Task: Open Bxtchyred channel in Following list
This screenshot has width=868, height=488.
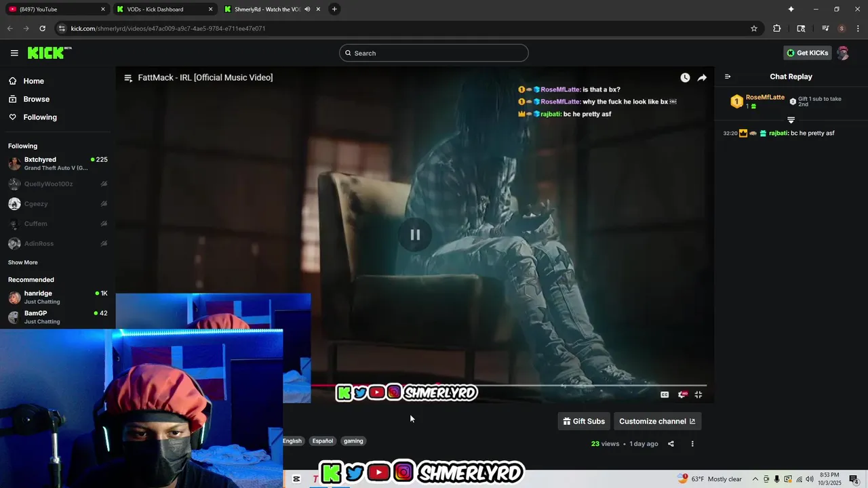Action: (58, 163)
